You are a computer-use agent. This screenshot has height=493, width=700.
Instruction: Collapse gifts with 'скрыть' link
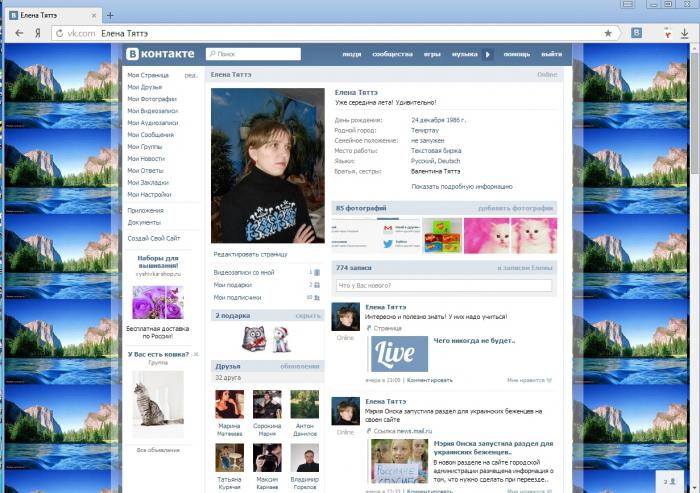tap(308, 316)
